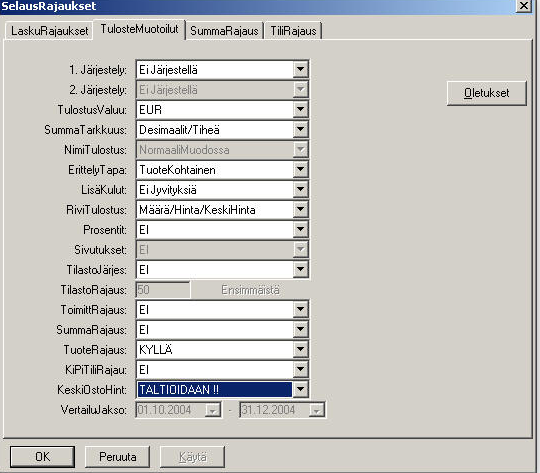Open the SummaTarkkuus dropdown arrow
Viewport: 540px width, 473px height.
pos(300,130)
